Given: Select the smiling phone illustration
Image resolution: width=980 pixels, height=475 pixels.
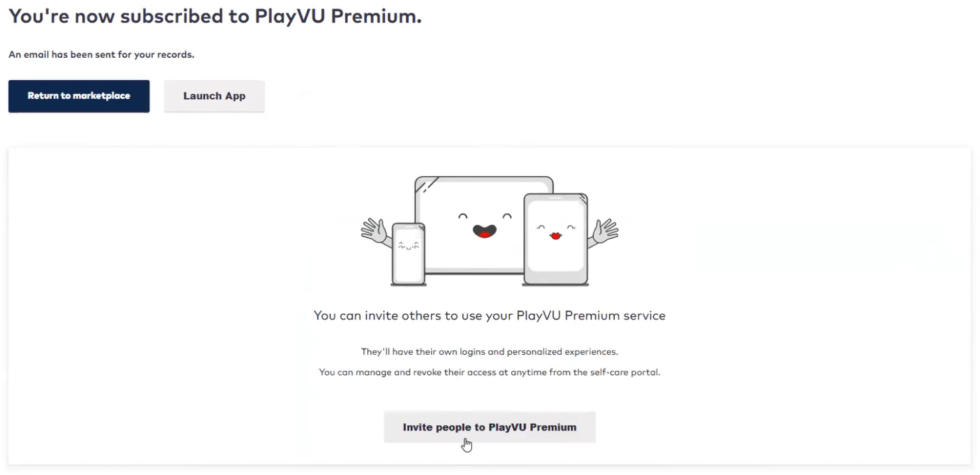Looking at the screenshot, I should (408, 254).
